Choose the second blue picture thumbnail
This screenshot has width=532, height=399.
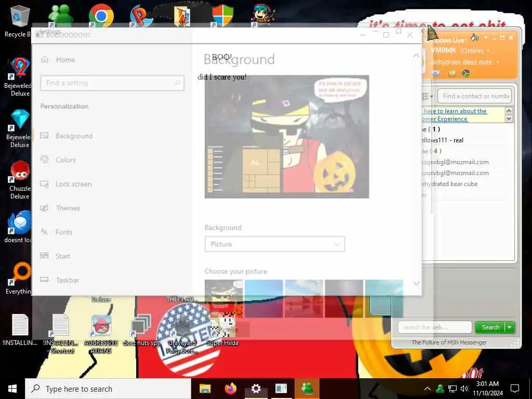(264, 299)
